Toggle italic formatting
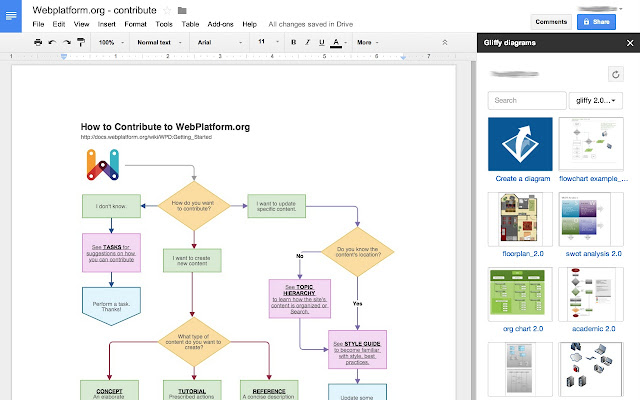Viewport: 640px width, 400px height. coord(307,42)
